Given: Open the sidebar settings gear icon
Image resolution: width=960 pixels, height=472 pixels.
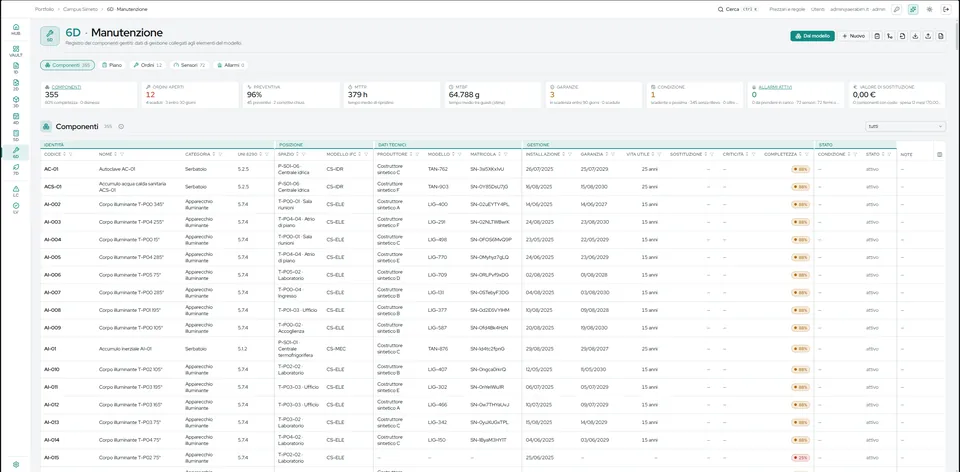Looking at the screenshot, I should point(15,465).
